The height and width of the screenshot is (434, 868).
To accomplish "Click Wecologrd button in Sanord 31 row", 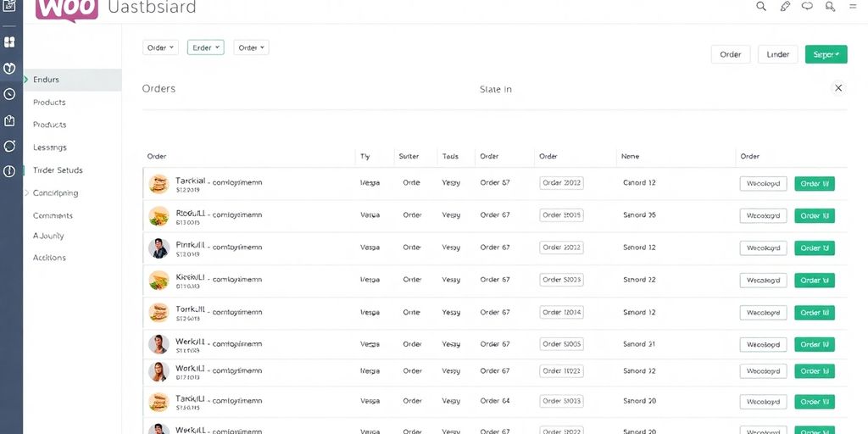I will (x=764, y=344).
